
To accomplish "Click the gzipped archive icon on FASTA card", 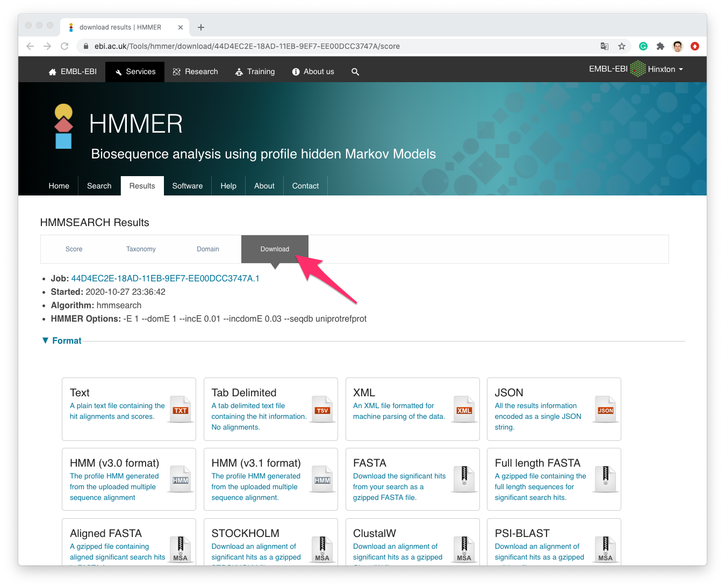I will coord(464,479).
